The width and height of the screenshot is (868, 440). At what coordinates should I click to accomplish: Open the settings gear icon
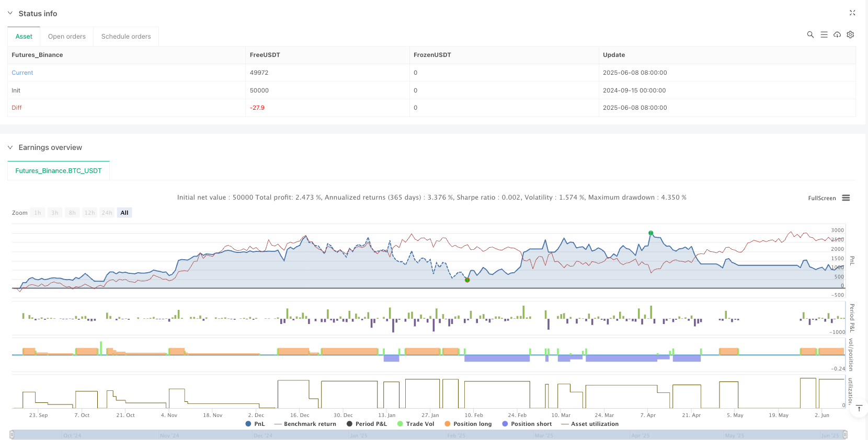850,34
